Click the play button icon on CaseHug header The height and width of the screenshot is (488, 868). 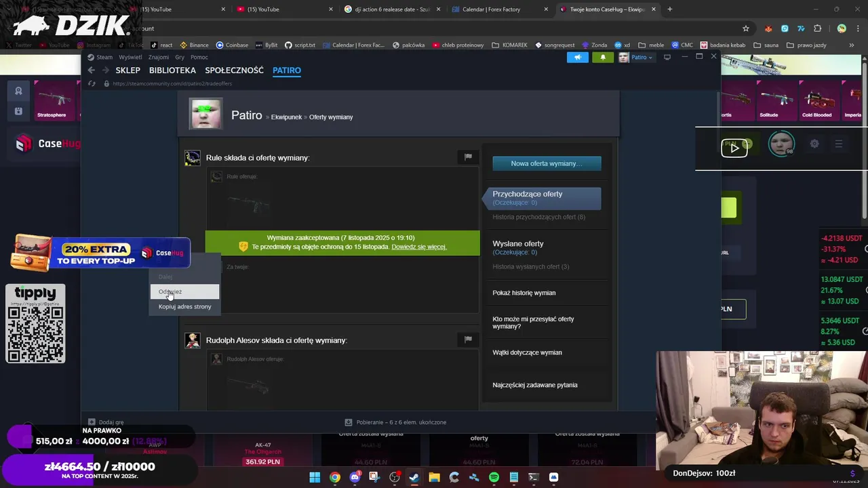coord(734,147)
